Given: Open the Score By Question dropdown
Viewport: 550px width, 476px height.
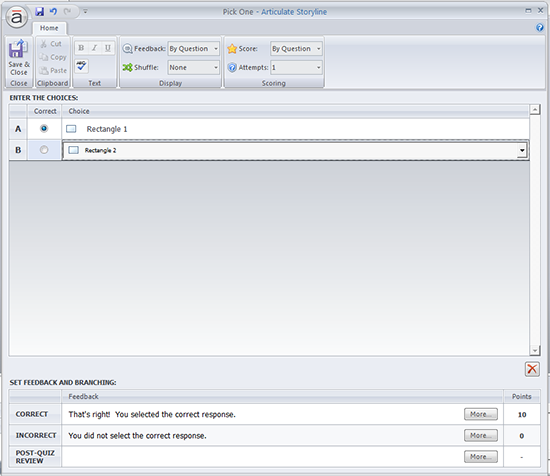Looking at the screenshot, I should tap(296, 49).
